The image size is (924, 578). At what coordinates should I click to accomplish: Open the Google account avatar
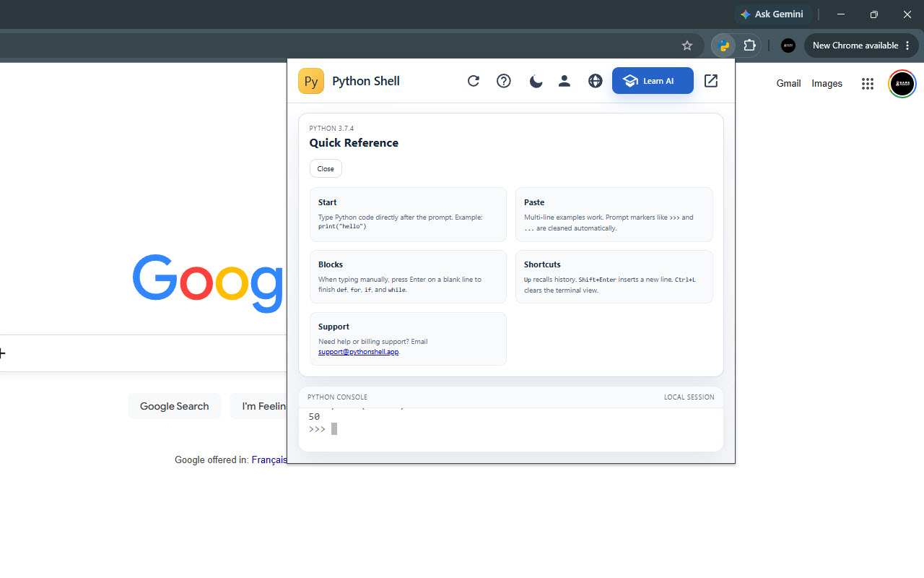(x=902, y=84)
